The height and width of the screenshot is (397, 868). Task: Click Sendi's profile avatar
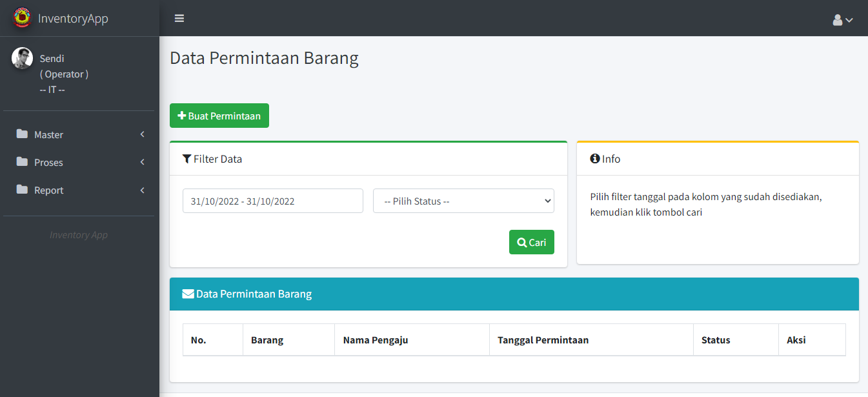pos(23,58)
